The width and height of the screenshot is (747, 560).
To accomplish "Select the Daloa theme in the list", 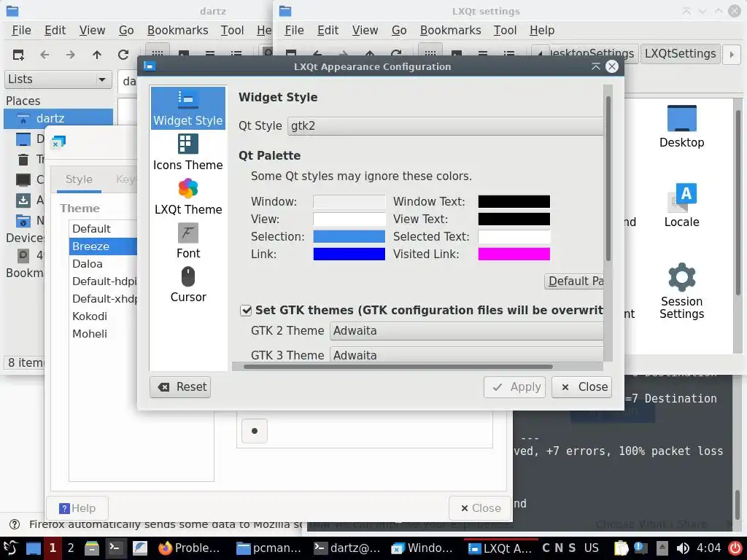I will (x=88, y=264).
